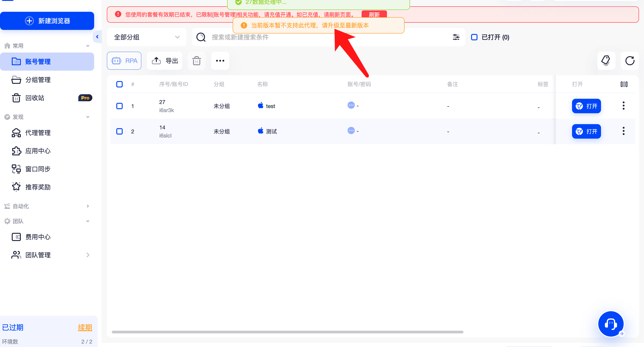This screenshot has height=347, width=644.
Task: Expand 团队管理 submenu chevron
Action: coord(88,255)
